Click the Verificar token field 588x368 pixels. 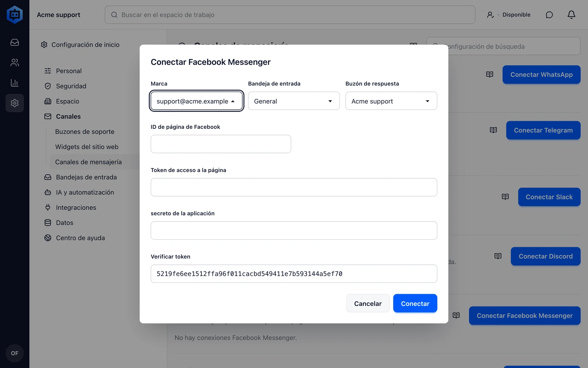click(x=294, y=274)
